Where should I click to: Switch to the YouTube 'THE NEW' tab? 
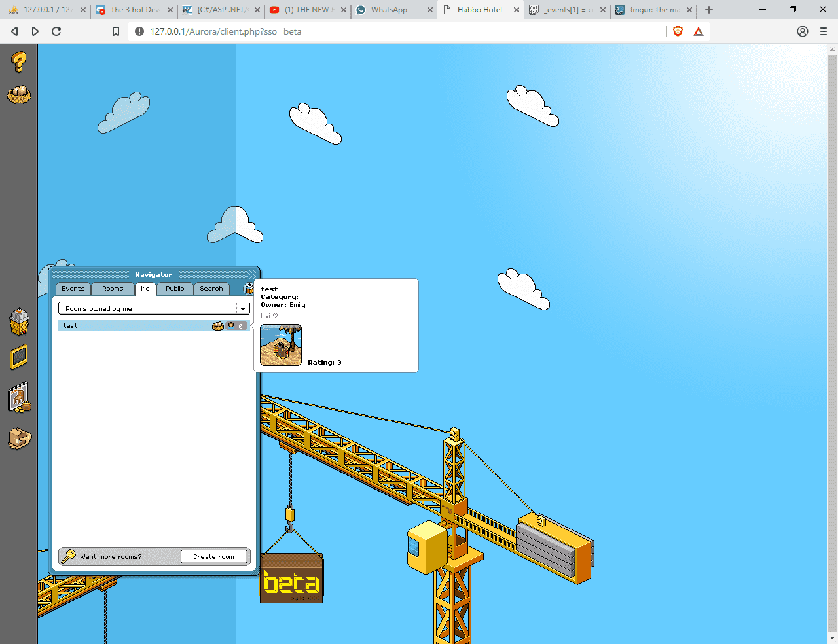pos(308,10)
